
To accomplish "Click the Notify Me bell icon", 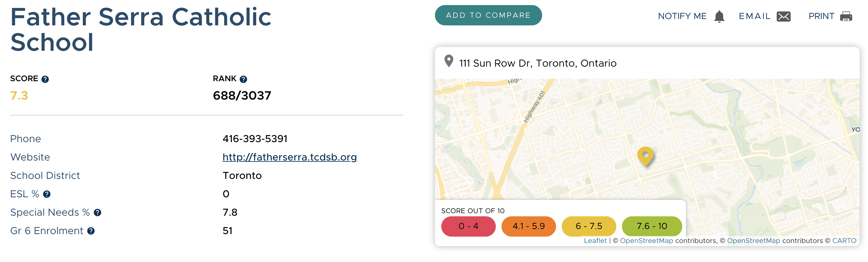I will pos(719,16).
